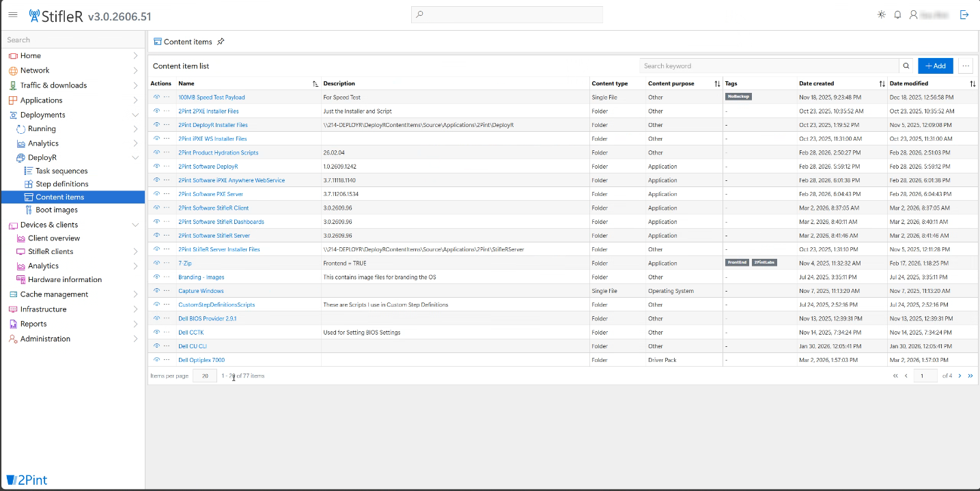Screen dimensions: 980x491
Task: Click the 2PintLabs tag on 7-Zip row
Action: pos(764,263)
